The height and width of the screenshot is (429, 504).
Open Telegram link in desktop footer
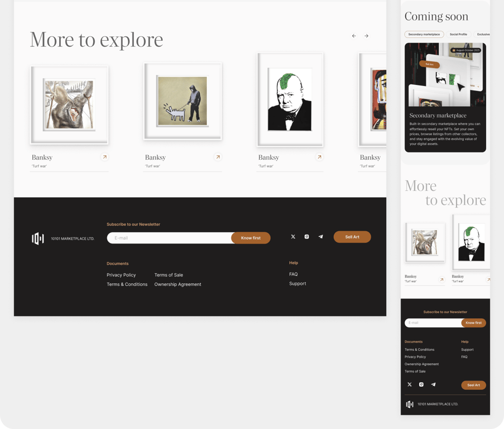(320, 237)
